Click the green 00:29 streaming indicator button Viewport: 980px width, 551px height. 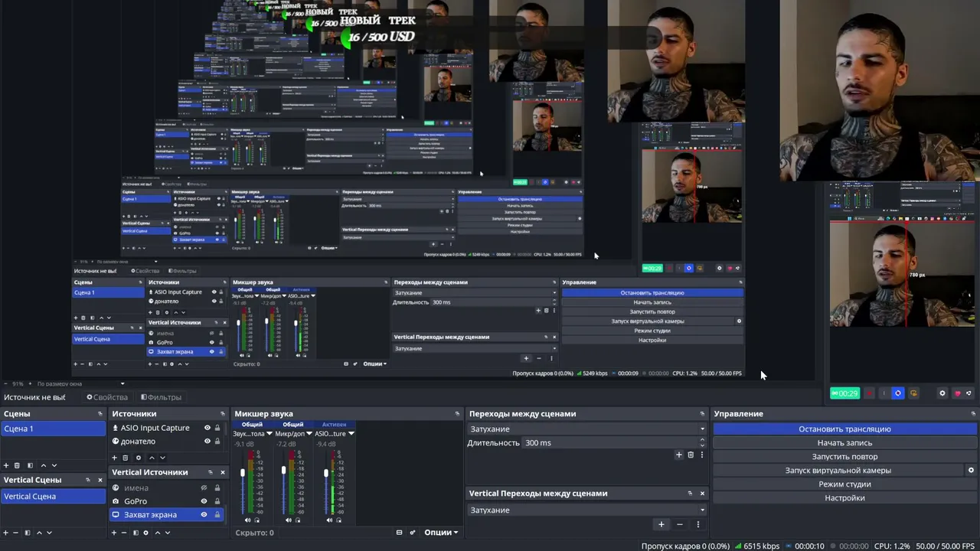(844, 393)
